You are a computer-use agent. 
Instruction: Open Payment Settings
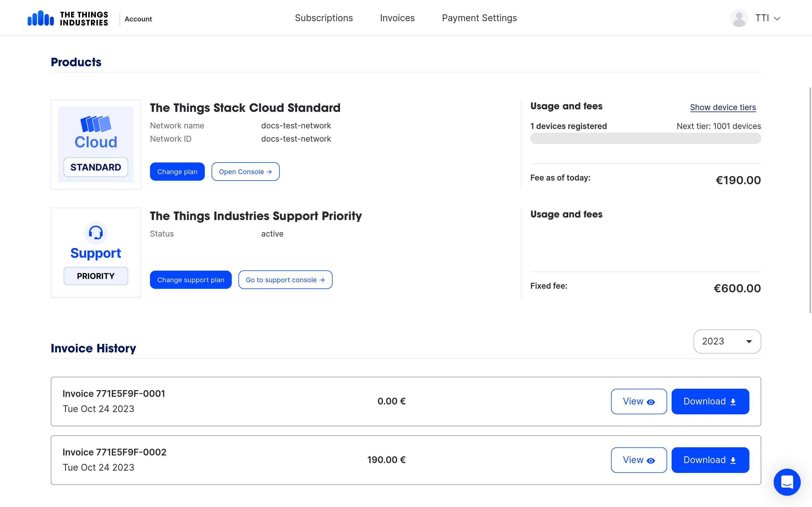pyautogui.click(x=479, y=18)
